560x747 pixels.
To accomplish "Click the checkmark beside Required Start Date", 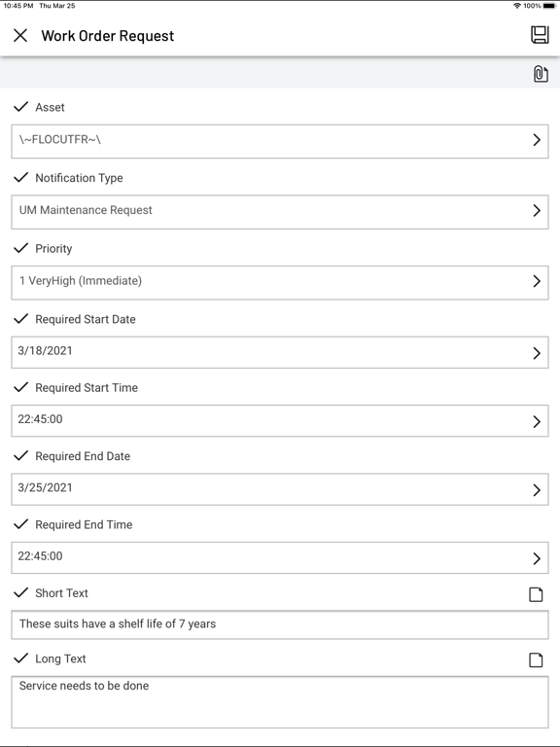I will pyautogui.click(x=21, y=319).
